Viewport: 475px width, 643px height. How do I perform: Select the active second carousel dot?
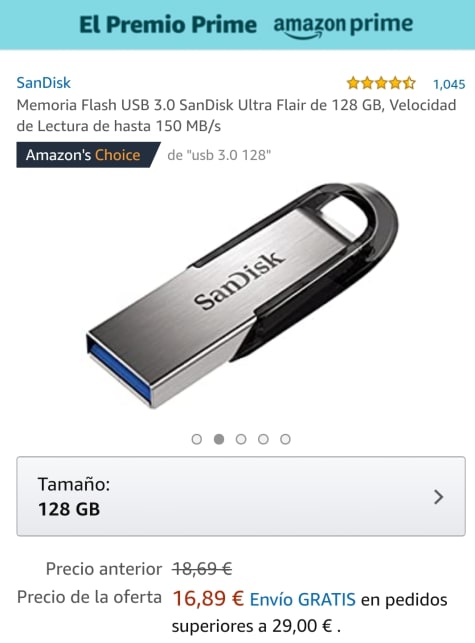pyautogui.click(x=219, y=439)
